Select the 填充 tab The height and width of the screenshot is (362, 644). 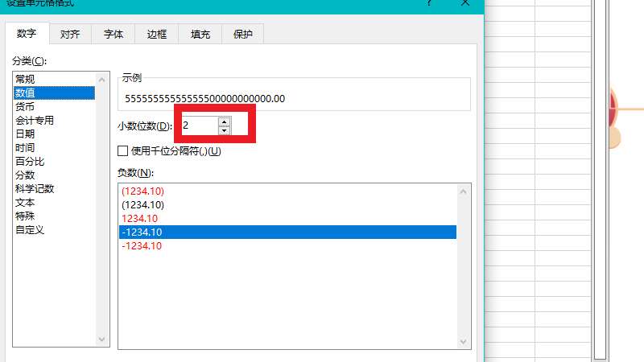[200, 35]
